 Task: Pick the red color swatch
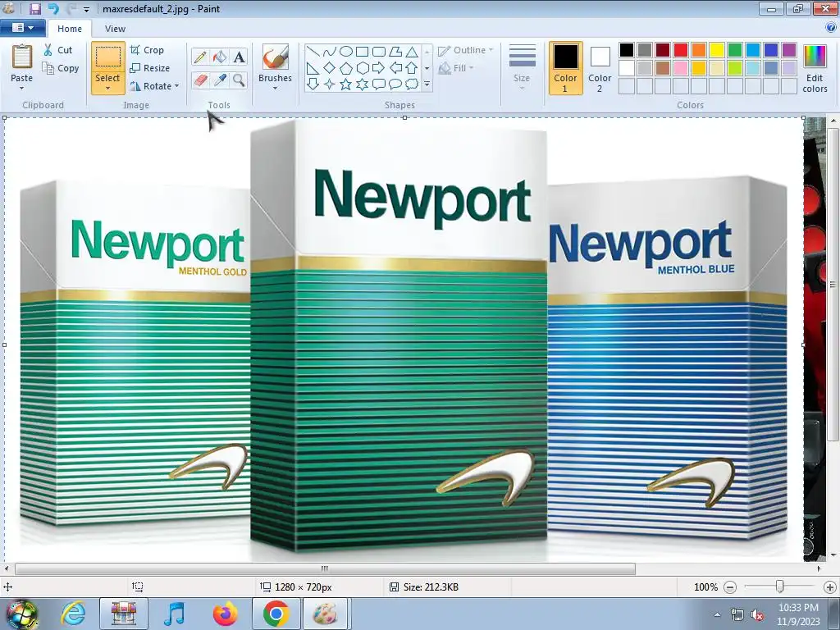[681, 50]
